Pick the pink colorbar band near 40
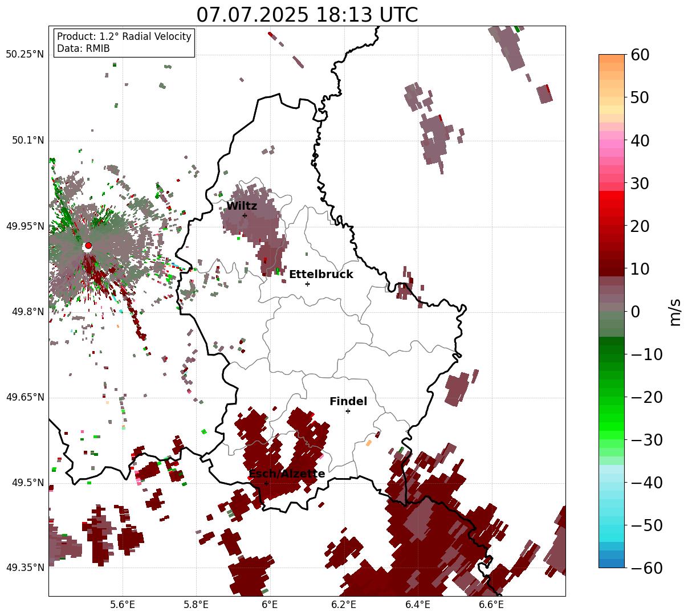 [x=612, y=145]
